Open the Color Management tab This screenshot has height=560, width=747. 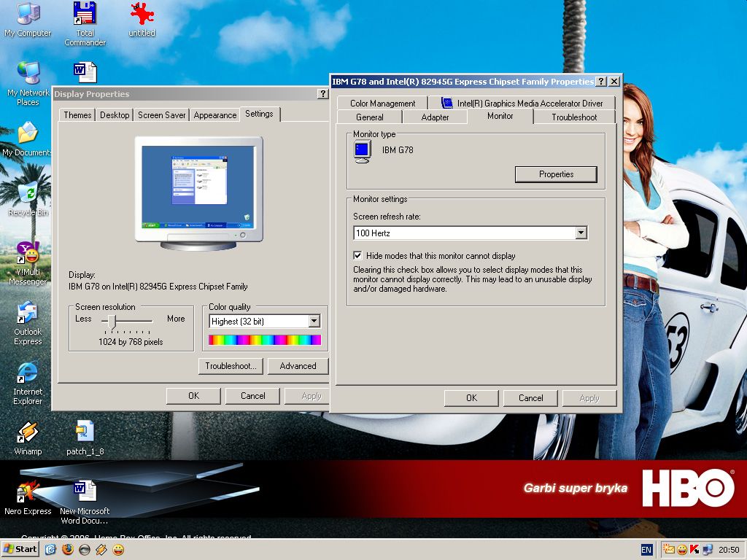coord(382,104)
